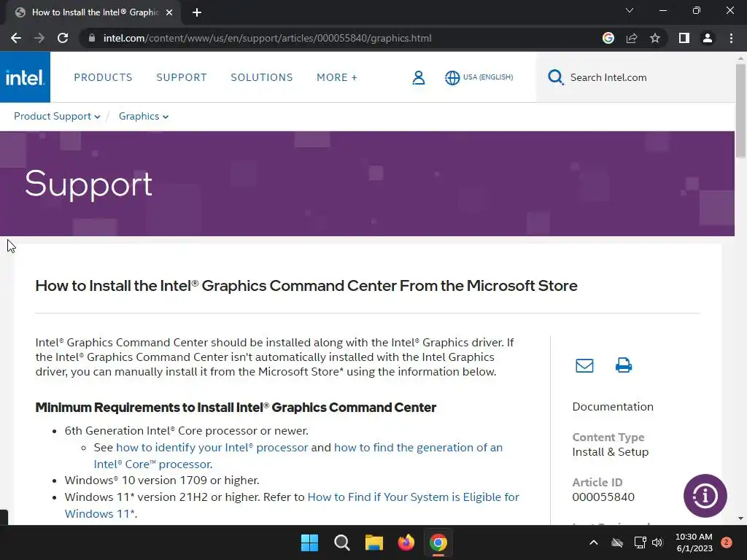The image size is (747, 560).
Task: Open Firefox from taskbar
Action: pos(406,542)
